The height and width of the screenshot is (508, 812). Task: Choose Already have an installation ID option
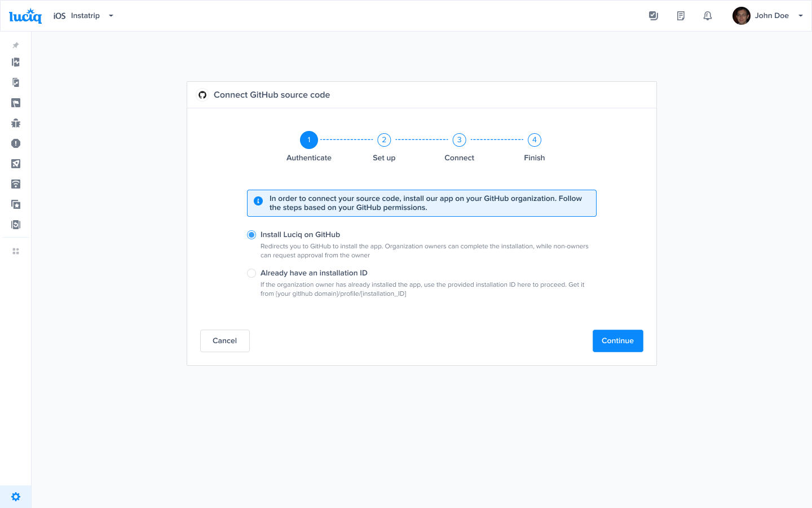click(251, 273)
